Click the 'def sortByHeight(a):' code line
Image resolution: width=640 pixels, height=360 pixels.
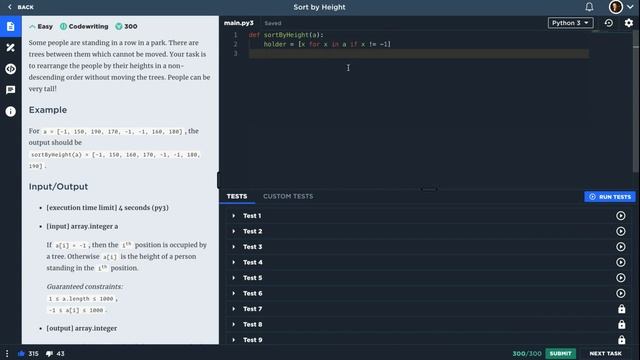tap(286, 35)
